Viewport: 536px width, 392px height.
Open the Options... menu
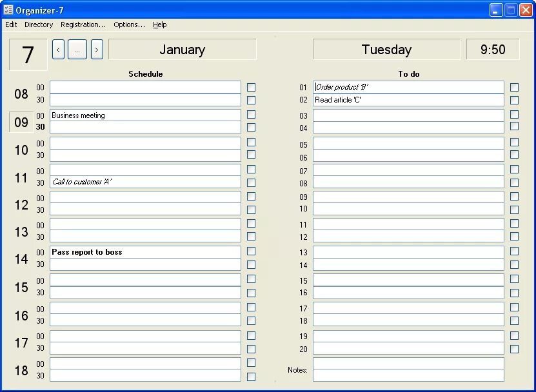[x=129, y=24]
